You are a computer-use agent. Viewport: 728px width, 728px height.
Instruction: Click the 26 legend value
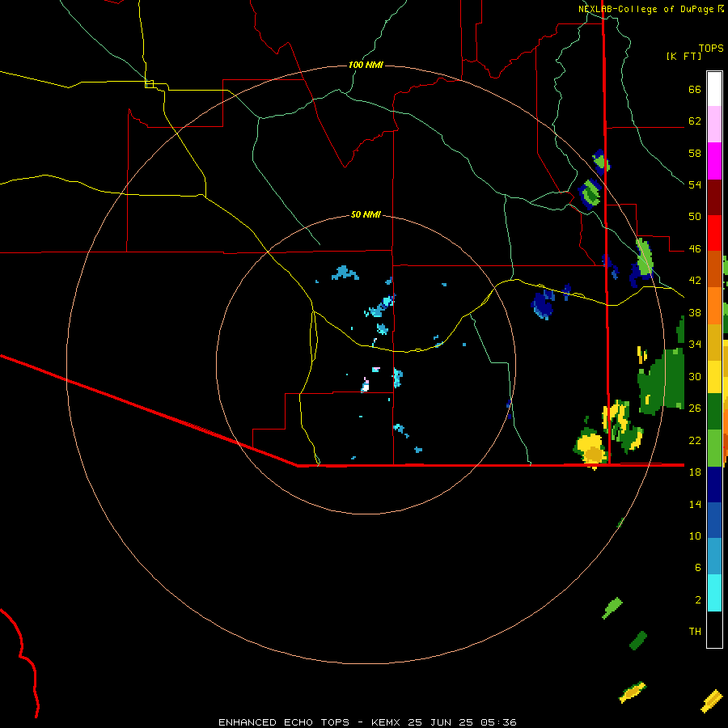tap(695, 408)
